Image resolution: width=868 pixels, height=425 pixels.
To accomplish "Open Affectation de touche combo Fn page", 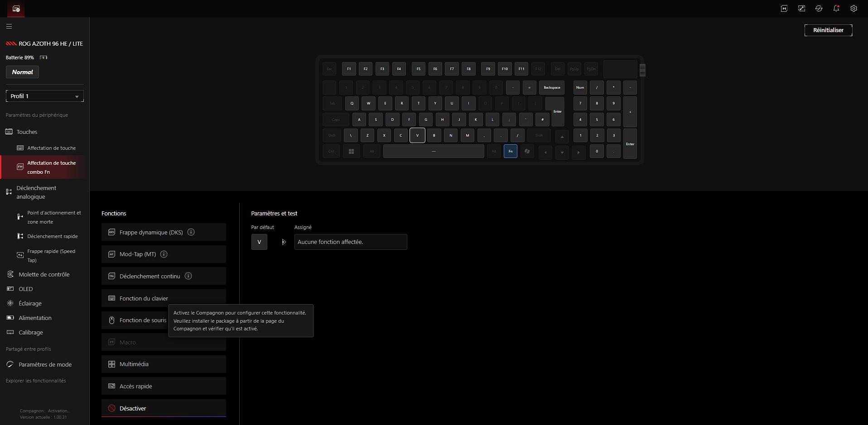I will pyautogui.click(x=45, y=167).
